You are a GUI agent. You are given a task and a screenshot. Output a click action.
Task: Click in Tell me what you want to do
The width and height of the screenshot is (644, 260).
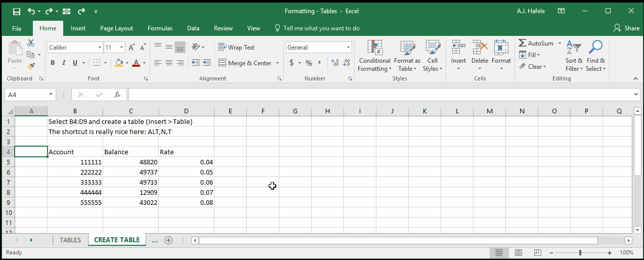321,28
